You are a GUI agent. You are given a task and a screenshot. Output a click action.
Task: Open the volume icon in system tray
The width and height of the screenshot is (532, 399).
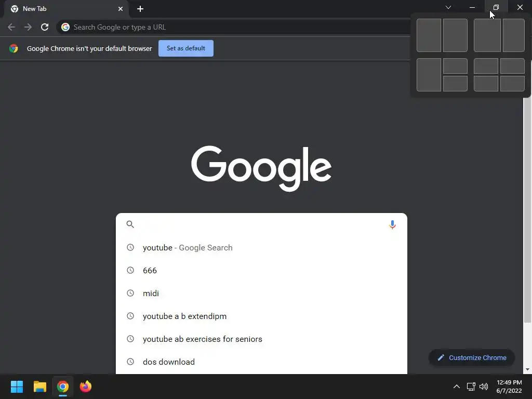[x=484, y=387]
